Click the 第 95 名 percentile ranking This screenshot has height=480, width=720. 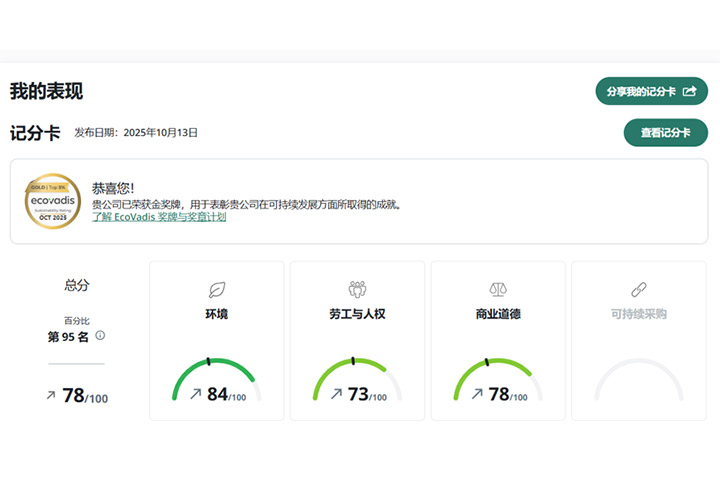[x=68, y=337]
